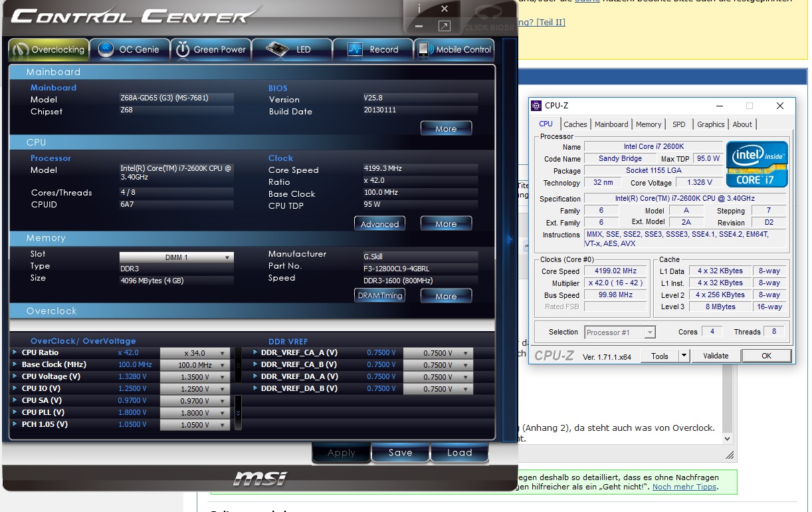Open the DDR_VREF_CA_B 0.7500 V dropdown

pyautogui.click(x=438, y=365)
